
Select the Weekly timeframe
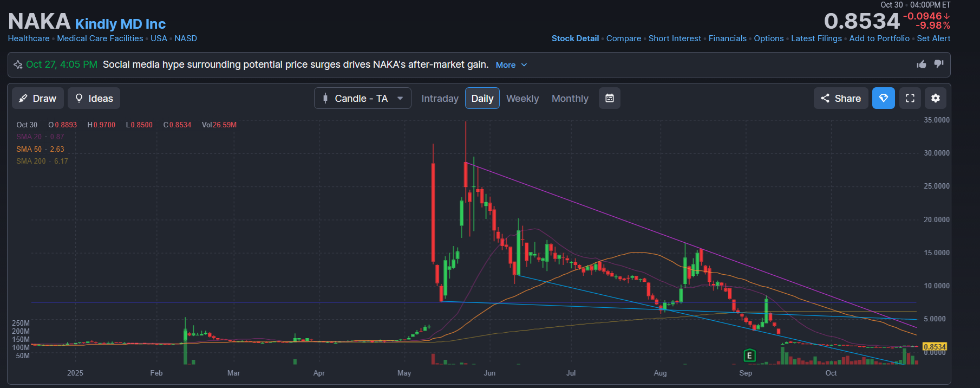pyautogui.click(x=522, y=98)
